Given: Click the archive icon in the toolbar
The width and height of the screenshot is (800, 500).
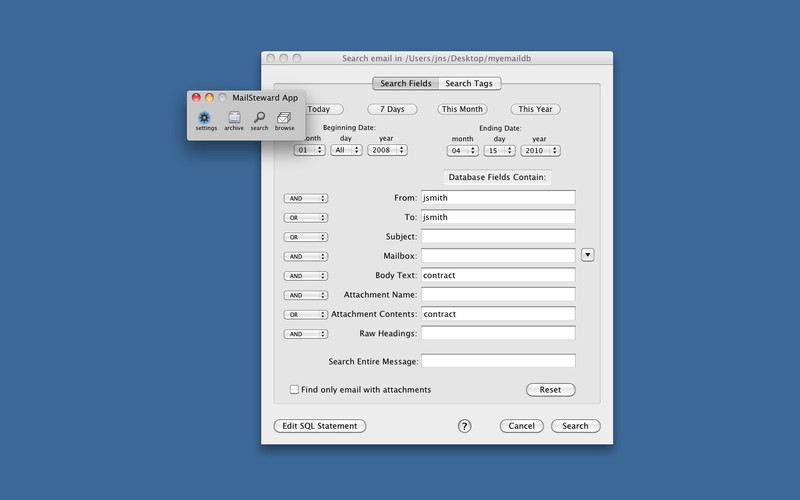Looking at the screenshot, I should pos(233,118).
